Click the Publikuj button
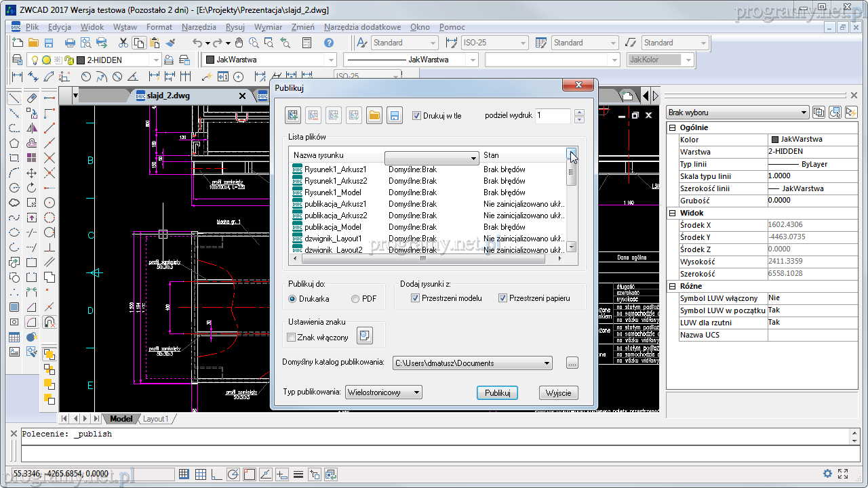 tap(497, 393)
